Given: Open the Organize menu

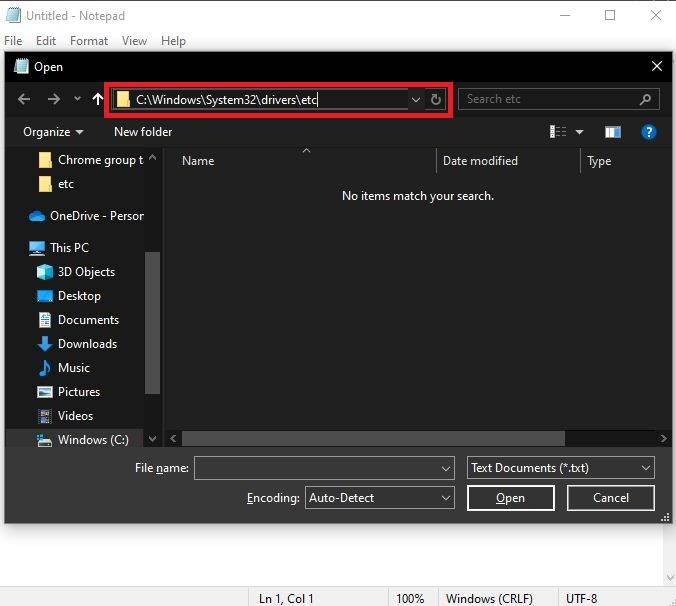Looking at the screenshot, I should coord(53,132).
